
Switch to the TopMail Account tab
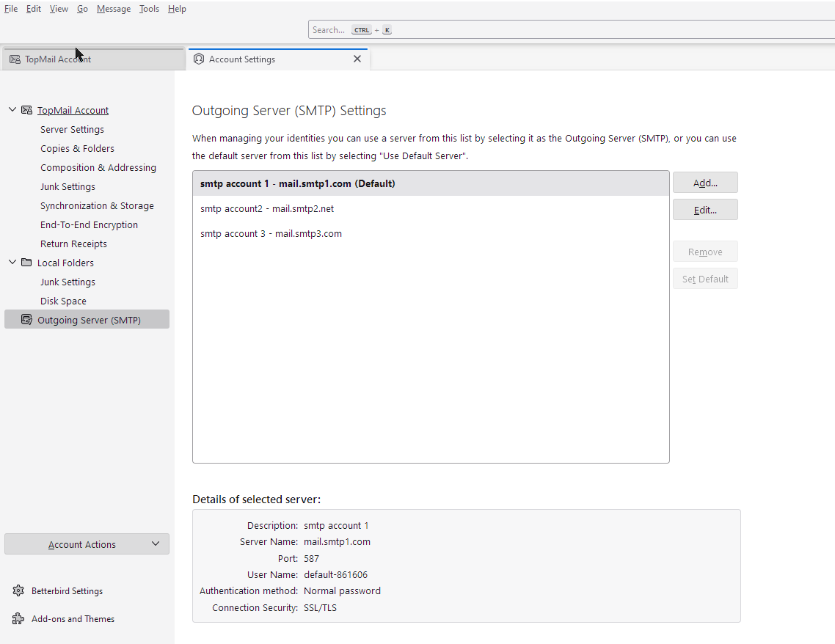point(93,59)
